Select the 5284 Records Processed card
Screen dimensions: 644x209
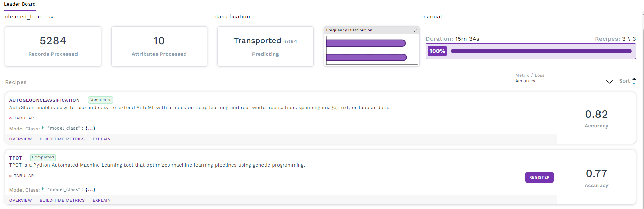[53, 46]
